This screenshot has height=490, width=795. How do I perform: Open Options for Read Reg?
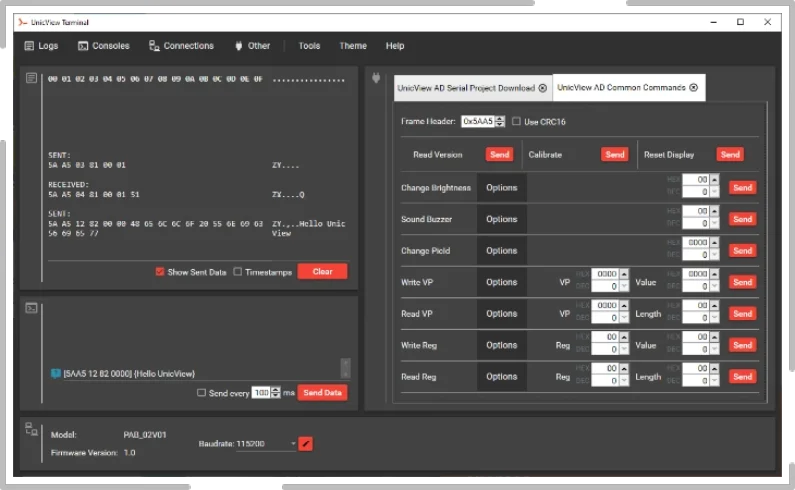(501, 376)
